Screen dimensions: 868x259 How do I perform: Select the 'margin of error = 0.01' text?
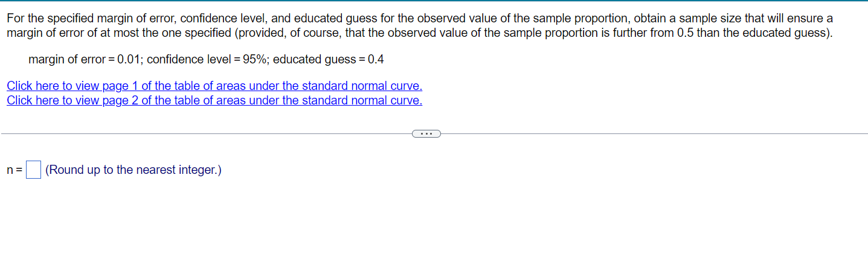click(x=85, y=60)
